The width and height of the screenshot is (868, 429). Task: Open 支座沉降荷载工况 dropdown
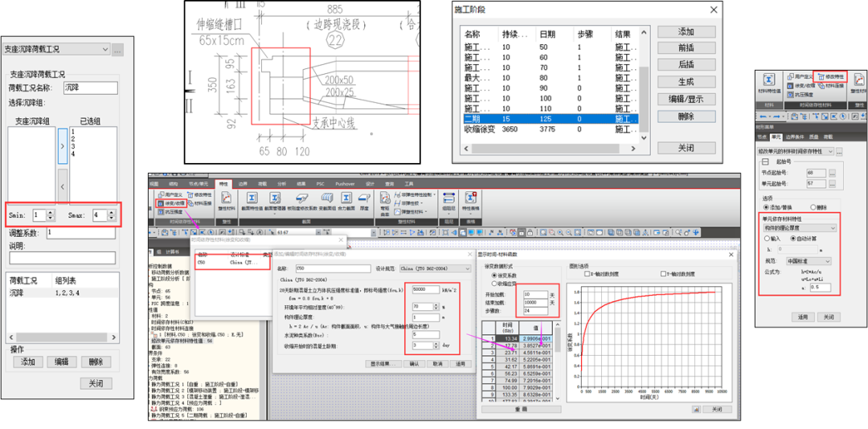(x=56, y=49)
